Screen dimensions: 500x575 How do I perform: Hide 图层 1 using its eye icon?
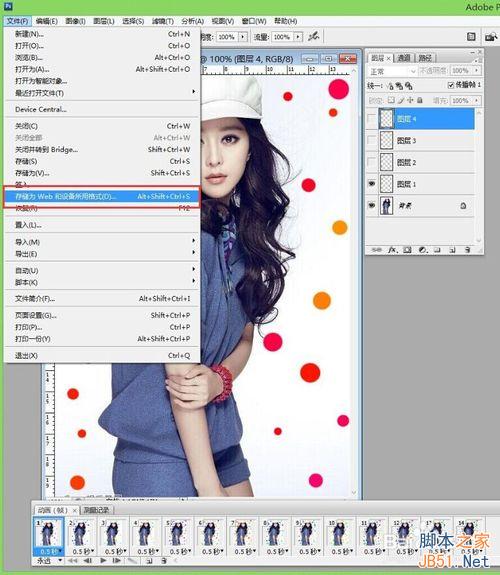[x=371, y=183]
